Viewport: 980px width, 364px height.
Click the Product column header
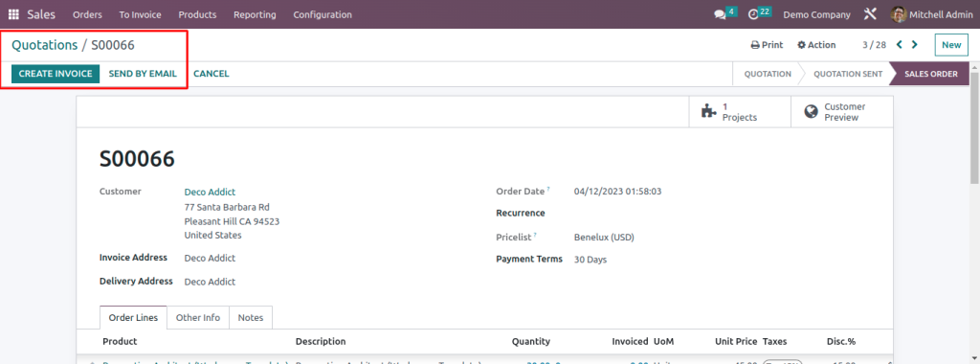click(120, 341)
